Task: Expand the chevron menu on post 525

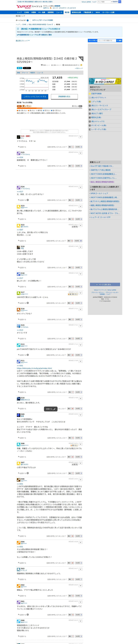Action: point(80,153)
